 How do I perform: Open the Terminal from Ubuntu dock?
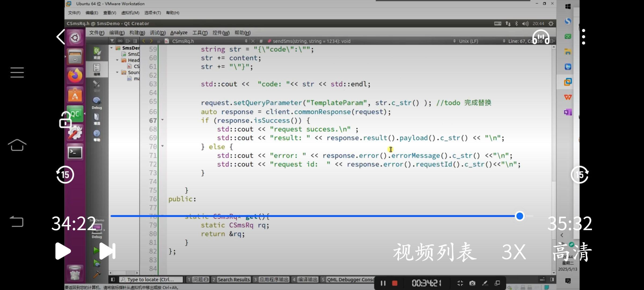point(75,153)
